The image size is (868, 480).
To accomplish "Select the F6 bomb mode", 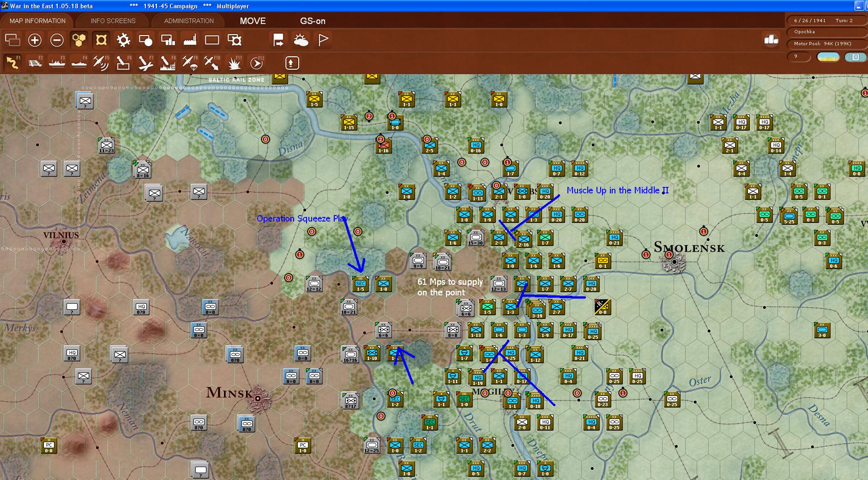I will (x=123, y=62).
